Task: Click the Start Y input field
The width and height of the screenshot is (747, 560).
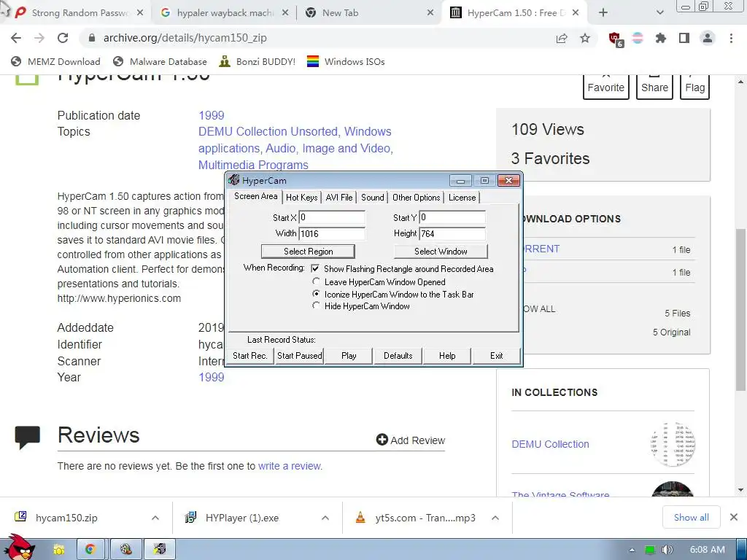Action: tap(452, 217)
